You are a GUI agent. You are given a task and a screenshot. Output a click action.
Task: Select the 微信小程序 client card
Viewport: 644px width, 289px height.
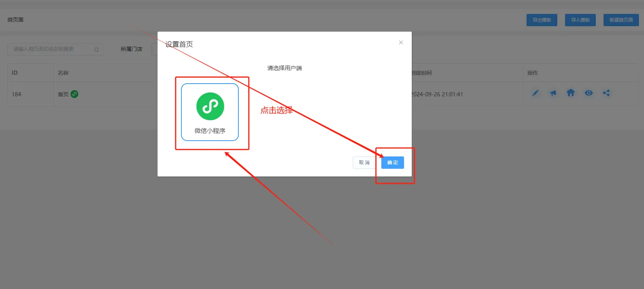[210, 112]
